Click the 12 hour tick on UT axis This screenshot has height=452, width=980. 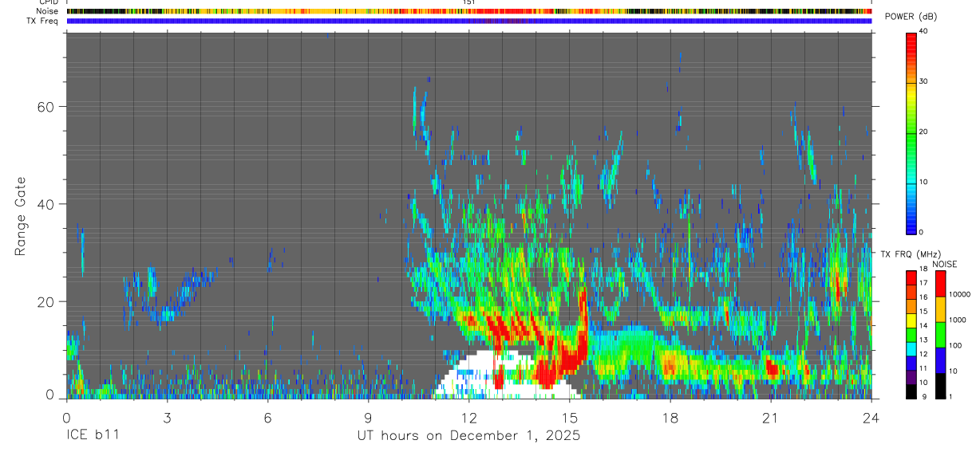pyautogui.click(x=468, y=417)
